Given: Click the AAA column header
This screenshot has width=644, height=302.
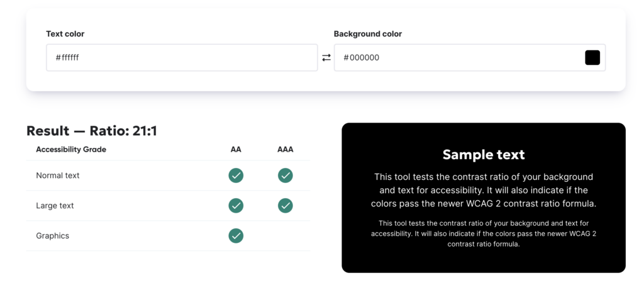Looking at the screenshot, I should tap(285, 150).
